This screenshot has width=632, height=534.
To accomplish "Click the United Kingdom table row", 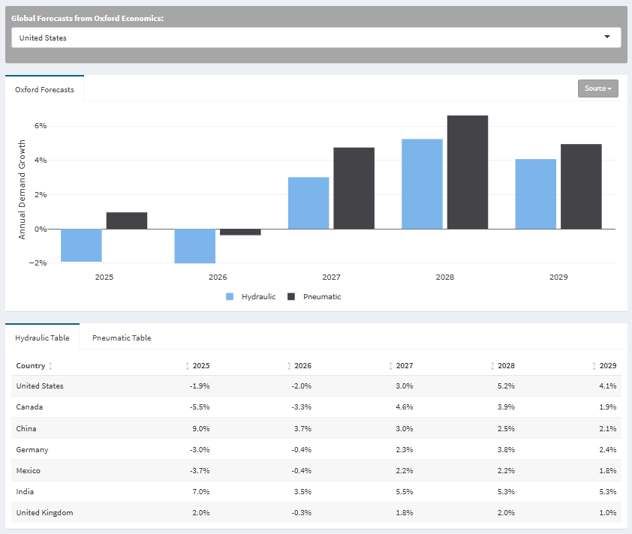I will [315, 513].
